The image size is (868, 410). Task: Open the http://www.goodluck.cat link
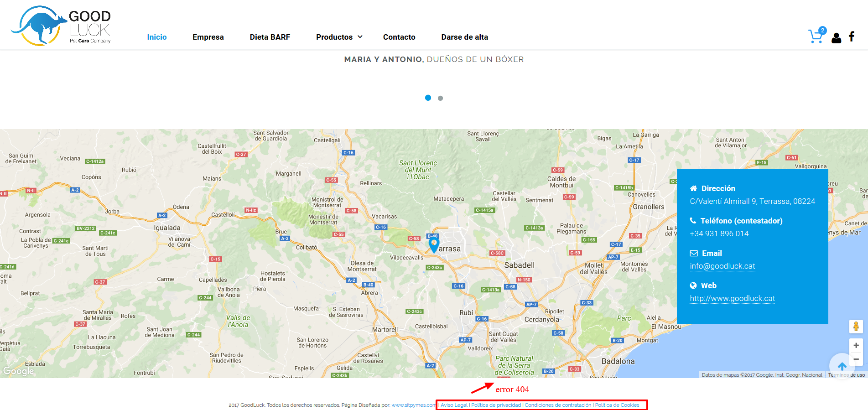click(732, 298)
